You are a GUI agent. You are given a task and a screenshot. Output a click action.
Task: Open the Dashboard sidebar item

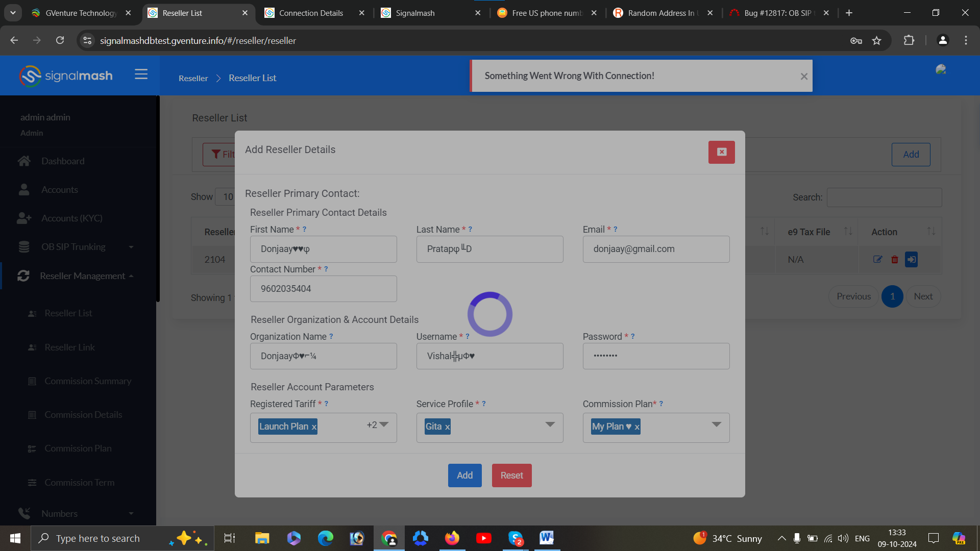coord(63,161)
